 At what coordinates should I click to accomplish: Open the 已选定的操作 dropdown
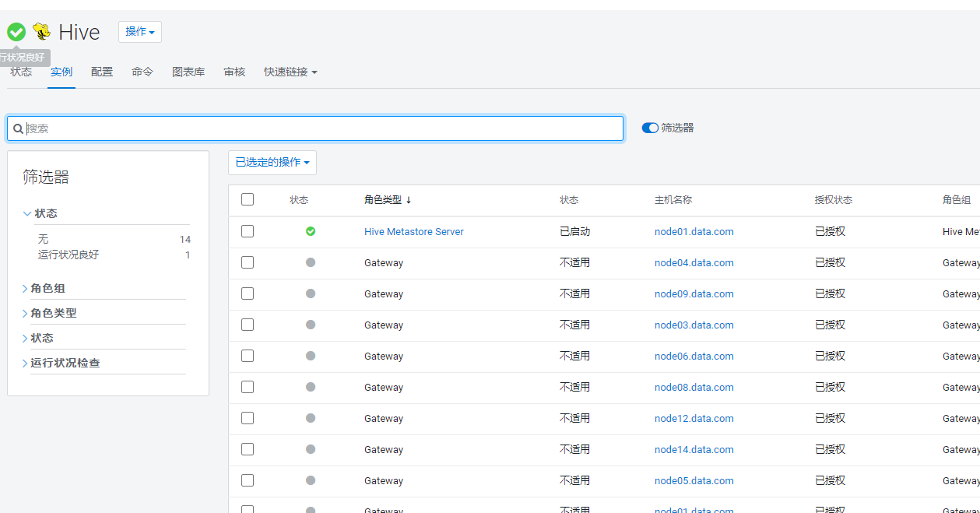coord(272,163)
